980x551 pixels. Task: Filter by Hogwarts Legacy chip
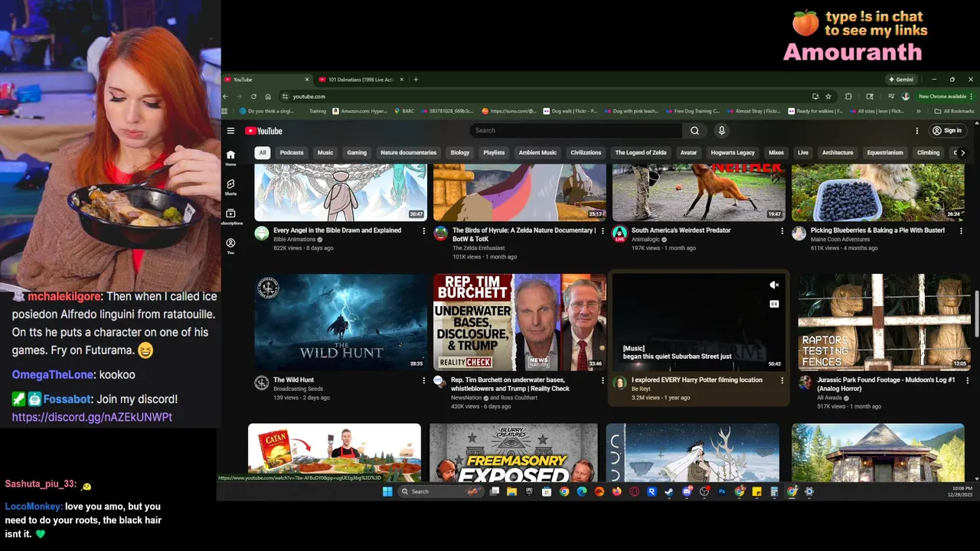click(733, 152)
